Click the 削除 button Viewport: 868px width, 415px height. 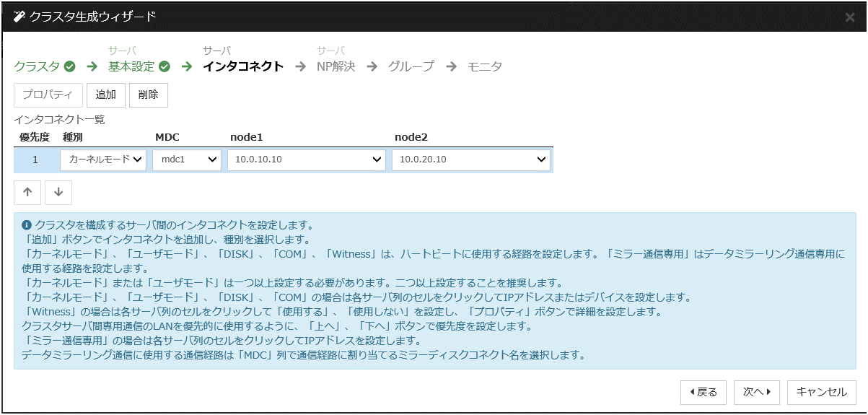[149, 95]
